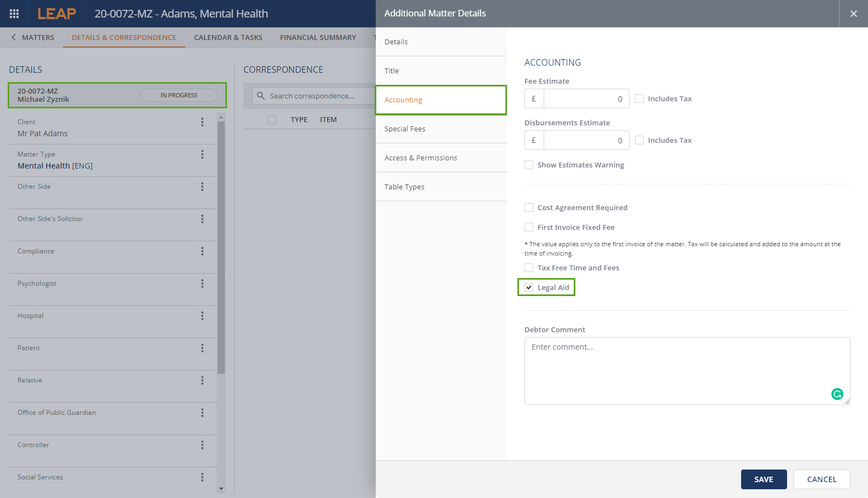
Task: Save the additional matter details
Action: coord(764,479)
